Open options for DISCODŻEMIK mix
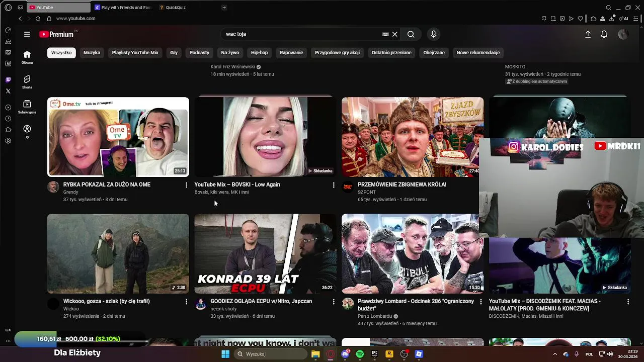Image resolution: width=644 pixels, height=362 pixels. (x=628, y=302)
